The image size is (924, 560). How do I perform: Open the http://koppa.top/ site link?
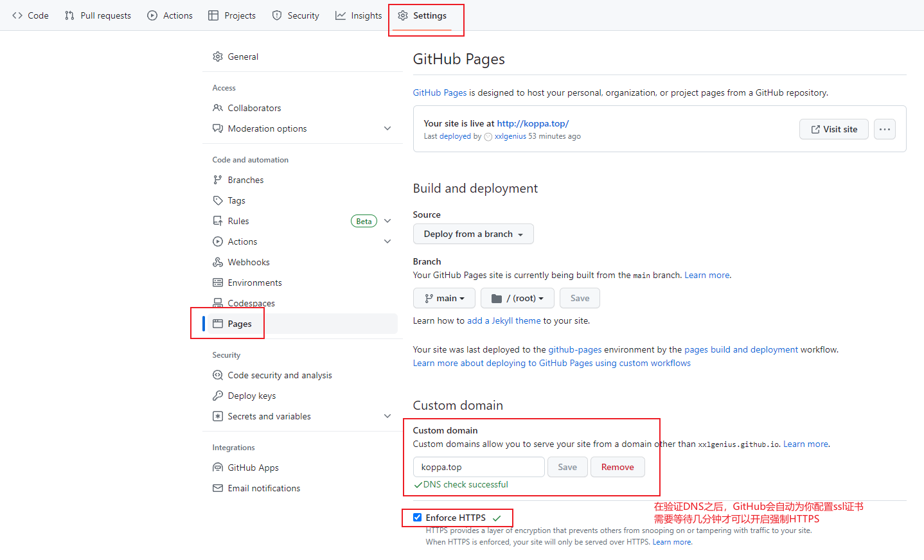point(533,123)
